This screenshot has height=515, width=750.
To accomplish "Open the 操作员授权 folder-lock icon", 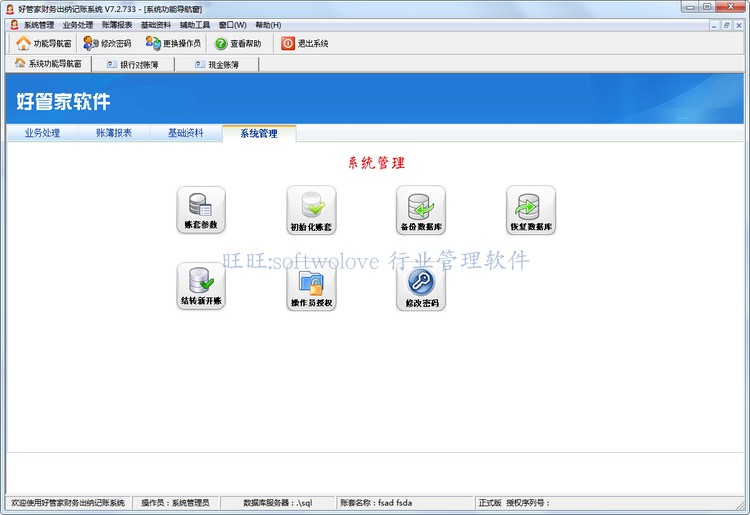I will 311,286.
